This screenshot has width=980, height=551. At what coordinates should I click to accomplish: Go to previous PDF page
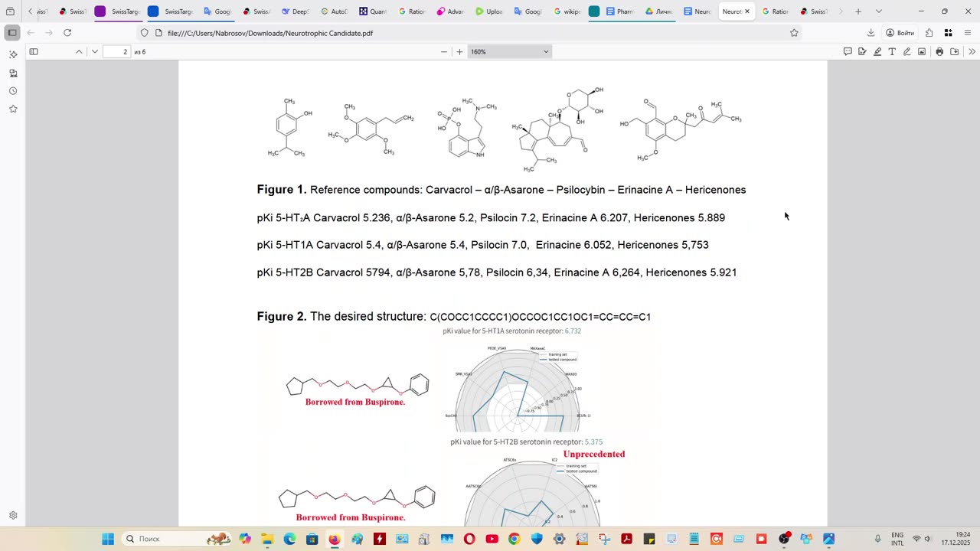tap(79, 51)
